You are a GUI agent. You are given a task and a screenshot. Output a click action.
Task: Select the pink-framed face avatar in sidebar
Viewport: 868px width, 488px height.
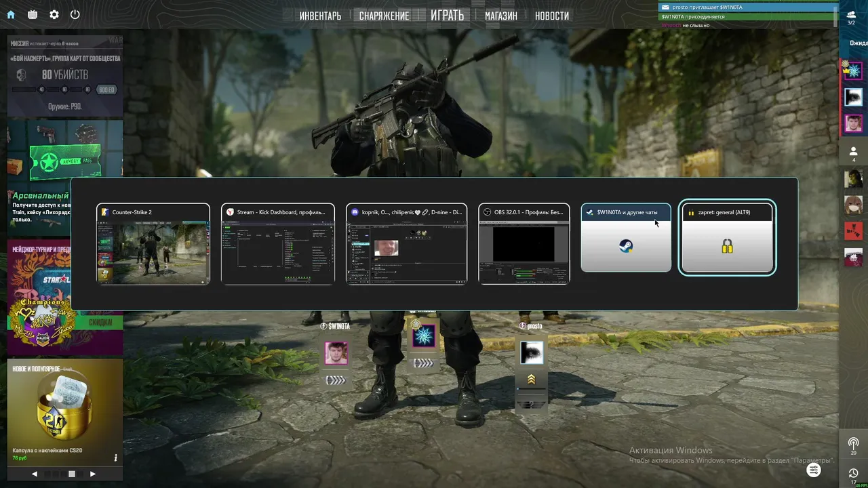pos(853,123)
